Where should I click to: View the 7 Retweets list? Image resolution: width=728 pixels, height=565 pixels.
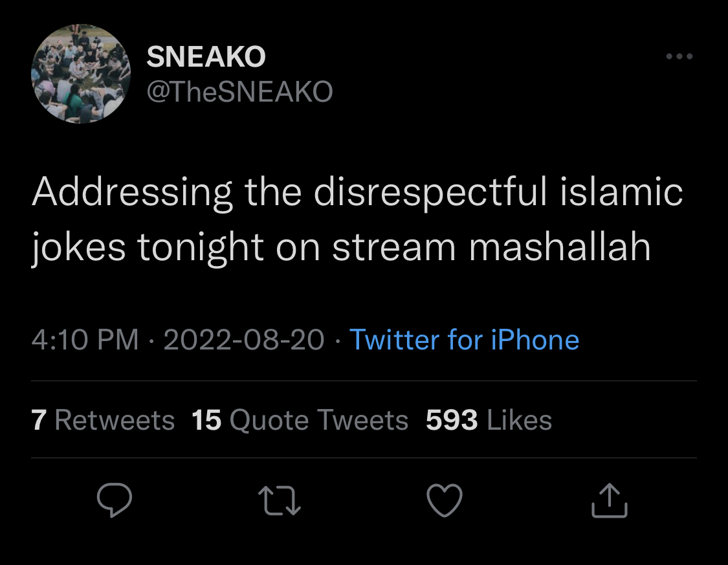coord(103,420)
